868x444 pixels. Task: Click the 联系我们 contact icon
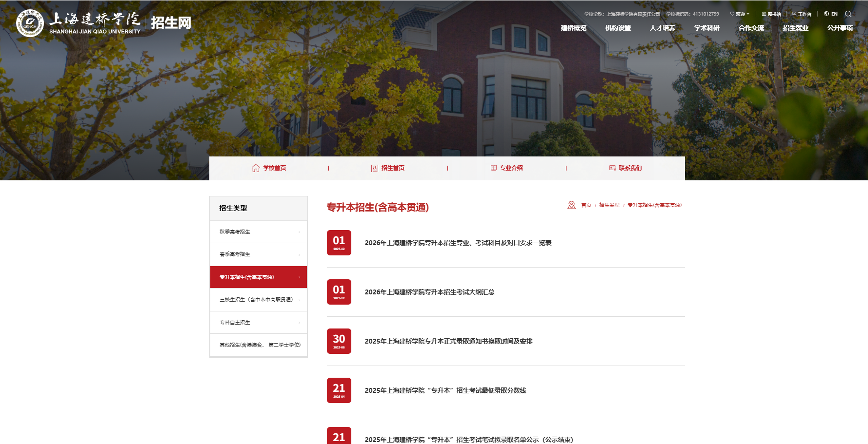(611, 168)
